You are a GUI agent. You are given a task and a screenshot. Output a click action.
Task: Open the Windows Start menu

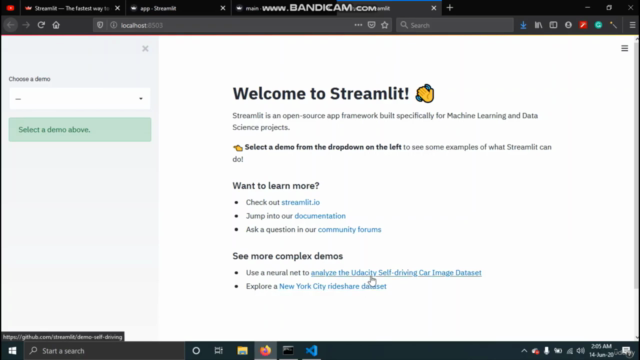12,351
